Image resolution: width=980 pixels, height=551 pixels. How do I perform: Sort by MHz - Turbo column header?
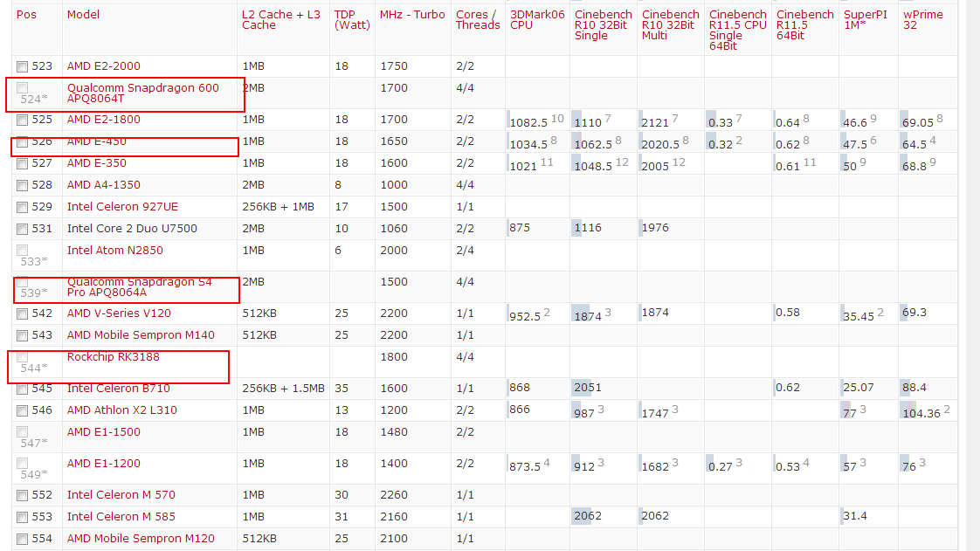click(x=412, y=14)
